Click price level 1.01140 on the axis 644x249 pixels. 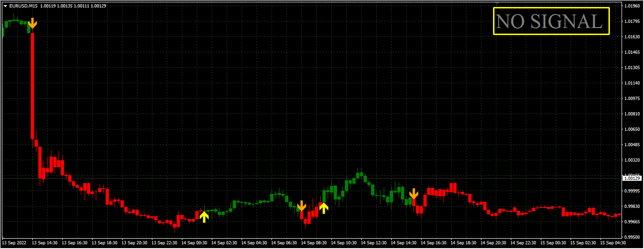click(631, 83)
